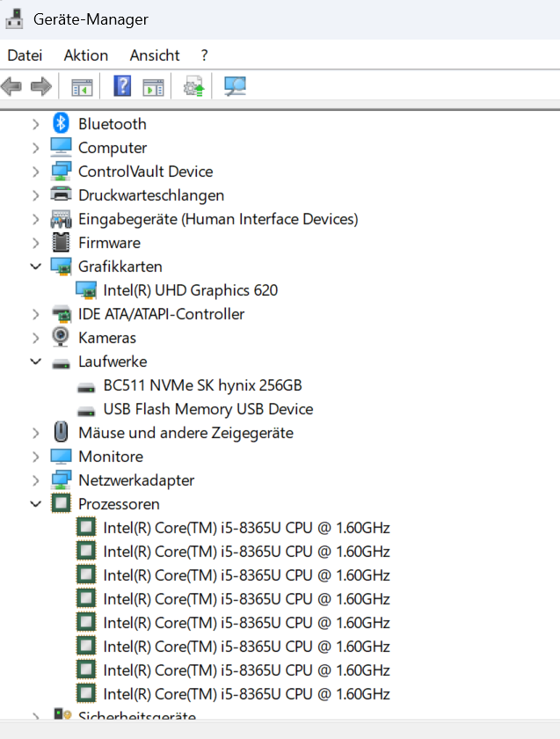Select the Monitore label

tap(111, 457)
